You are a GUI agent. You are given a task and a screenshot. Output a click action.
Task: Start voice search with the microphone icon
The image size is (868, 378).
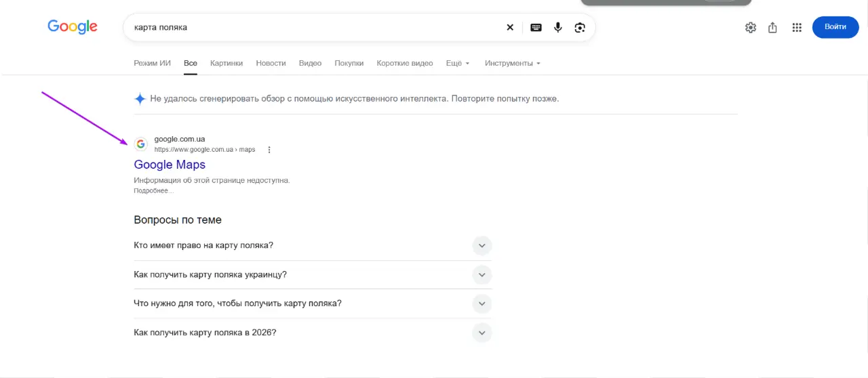click(558, 27)
